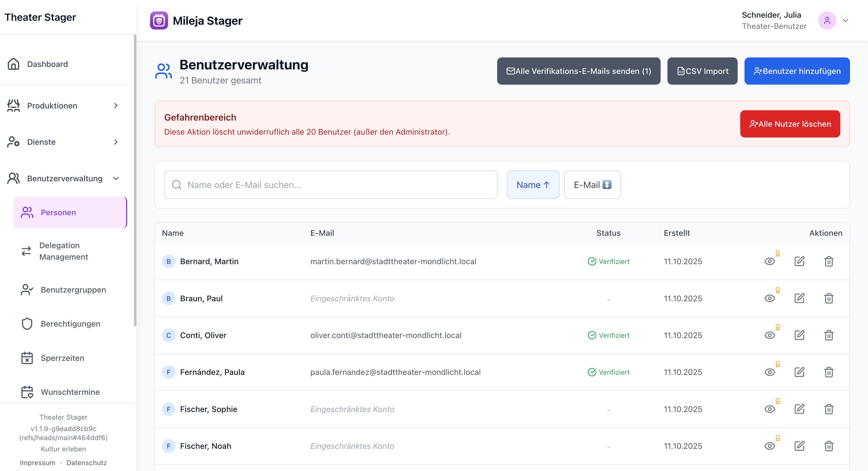868x471 pixels.
Task: Open Delegation Management in sidebar
Action: pos(64,251)
